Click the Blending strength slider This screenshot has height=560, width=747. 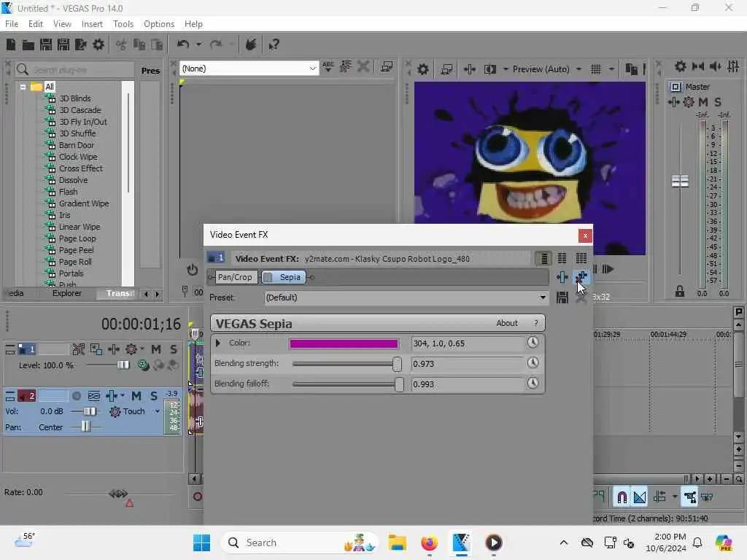point(347,364)
